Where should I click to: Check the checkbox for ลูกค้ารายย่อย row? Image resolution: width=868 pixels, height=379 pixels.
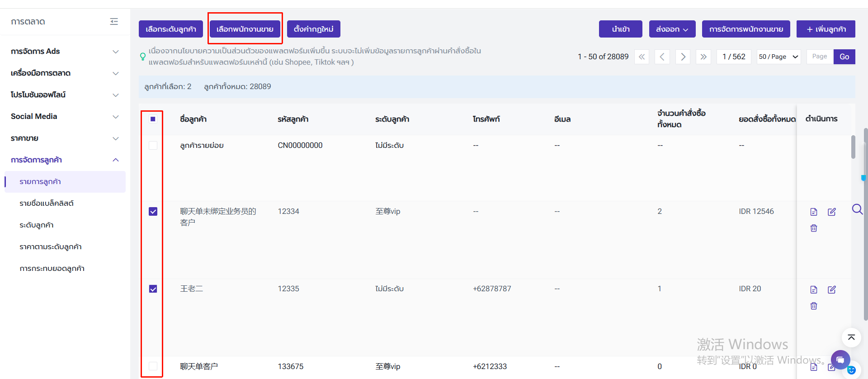pos(153,146)
